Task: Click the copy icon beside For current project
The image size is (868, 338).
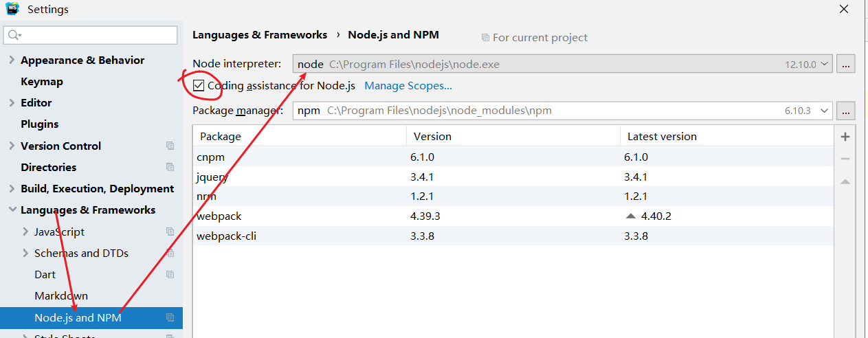Action: pyautogui.click(x=485, y=38)
